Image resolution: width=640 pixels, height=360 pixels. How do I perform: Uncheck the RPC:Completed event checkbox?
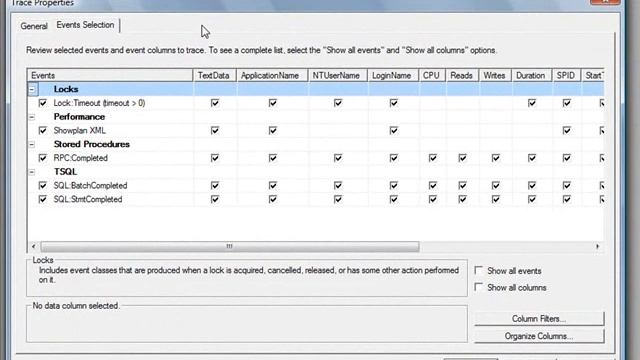click(x=42, y=158)
